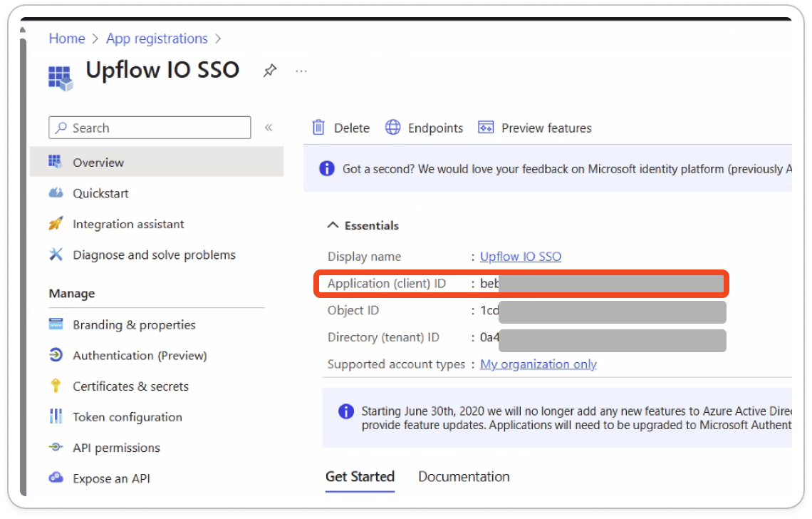Open the more options ellipsis menu
This screenshot has height=519, width=812.
point(301,71)
